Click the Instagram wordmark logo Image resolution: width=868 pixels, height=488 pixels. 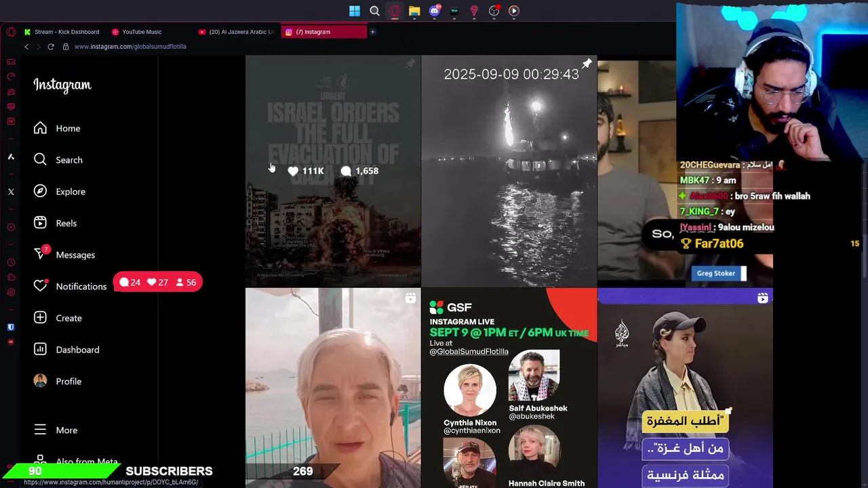62,85
